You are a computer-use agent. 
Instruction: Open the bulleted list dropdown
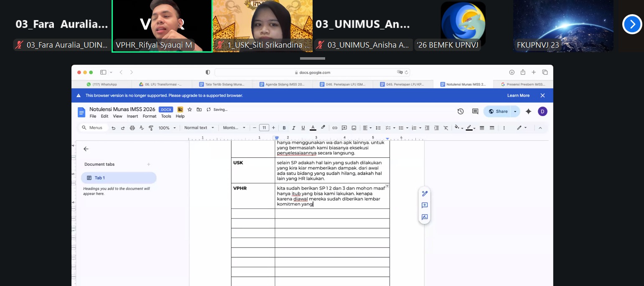(403, 128)
